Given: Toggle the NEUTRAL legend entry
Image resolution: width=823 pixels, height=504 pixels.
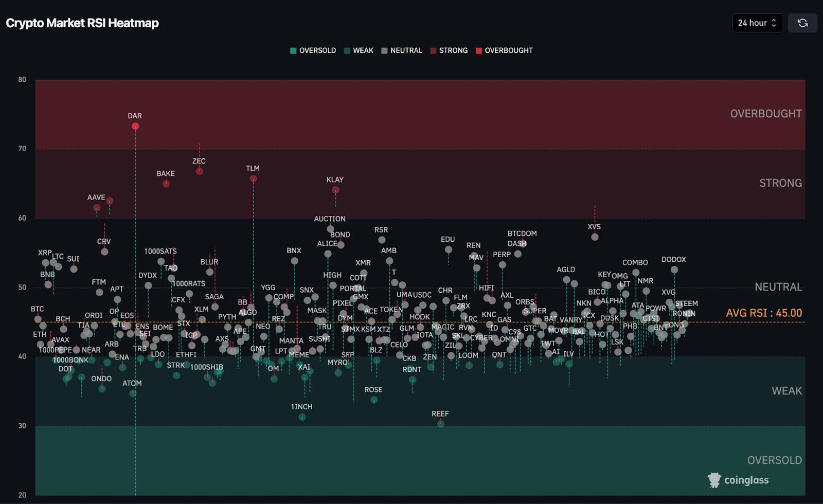Looking at the screenshot, I should [402, 50].
